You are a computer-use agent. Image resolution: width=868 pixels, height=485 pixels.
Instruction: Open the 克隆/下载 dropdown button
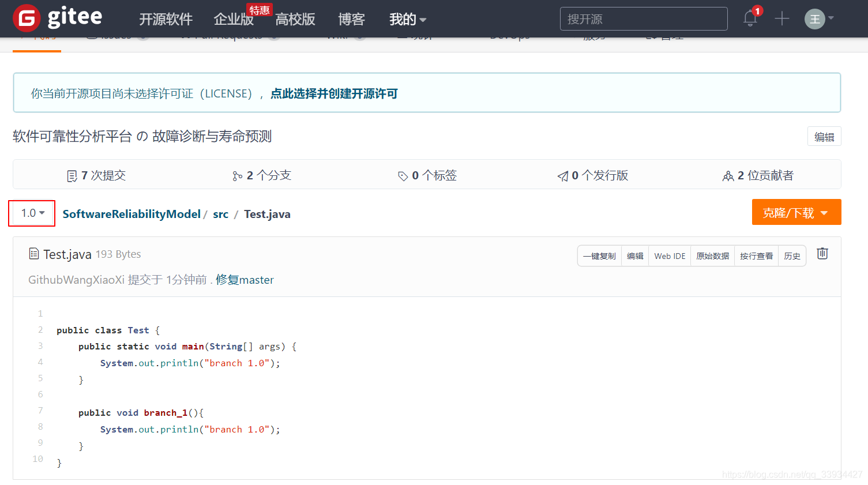tap(796, 212)
